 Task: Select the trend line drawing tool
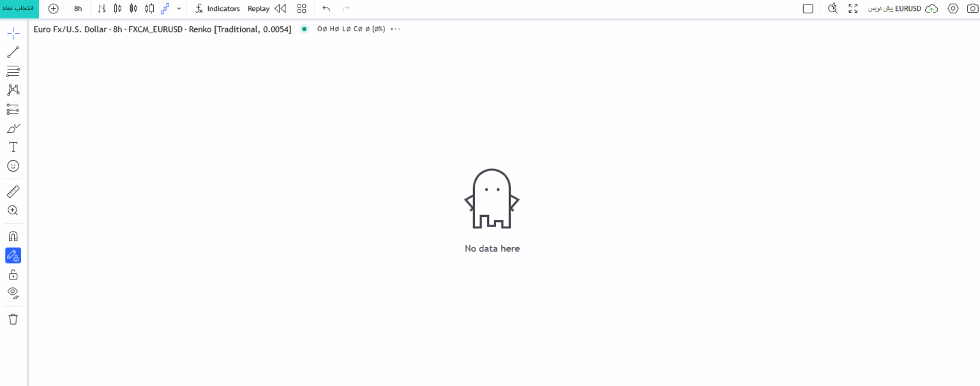pyautogui.click(x=13, y=52)
